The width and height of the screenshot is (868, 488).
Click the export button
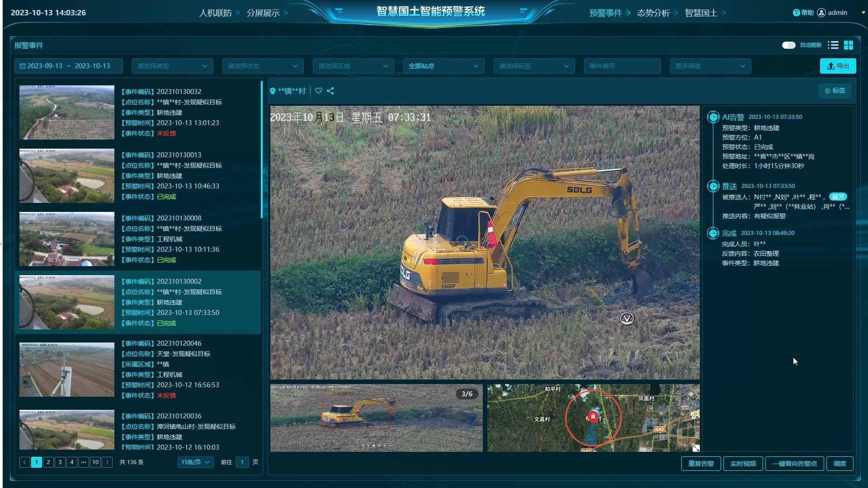pyautogui.click(x=838, y=66)
